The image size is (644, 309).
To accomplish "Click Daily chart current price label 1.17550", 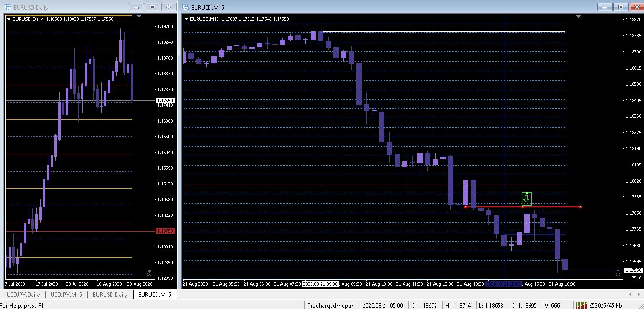I will 165,101.
